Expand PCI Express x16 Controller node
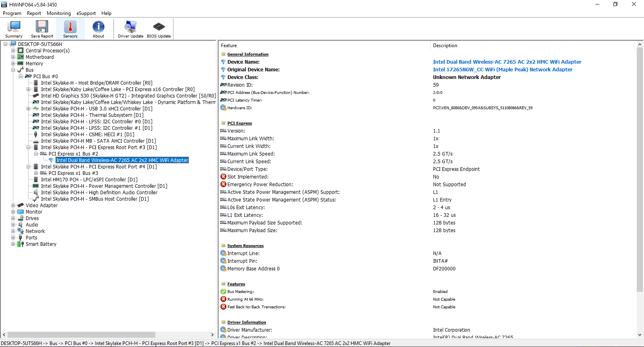644x347 pixels. click(x=28, y=89)
